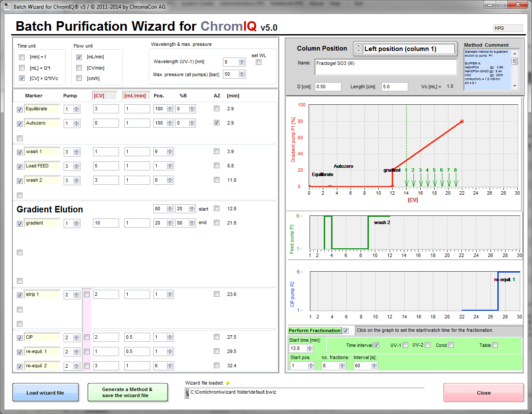
Task: Enable the [min] = t time unit
Action: pyautogui.click(x=22, y=57)
